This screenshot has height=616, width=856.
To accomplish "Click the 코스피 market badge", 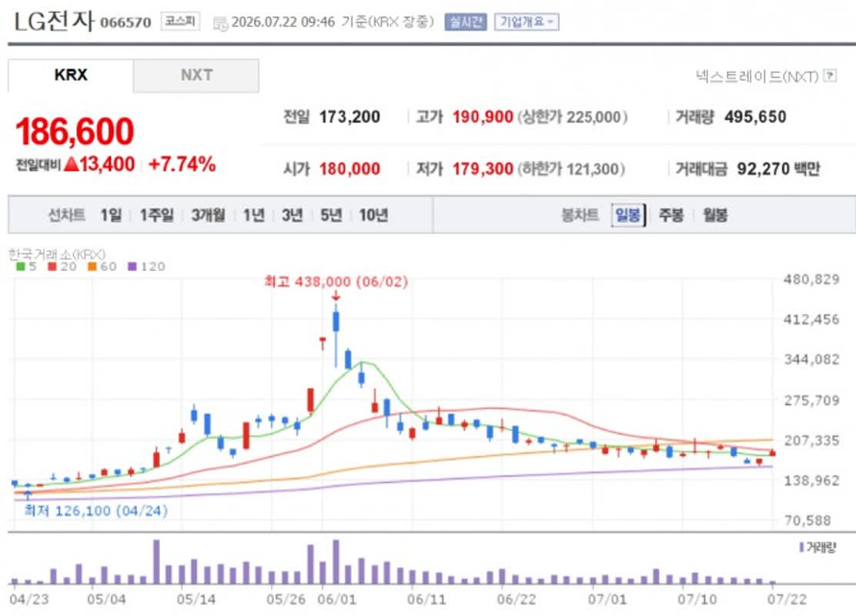I will [180, 22].
